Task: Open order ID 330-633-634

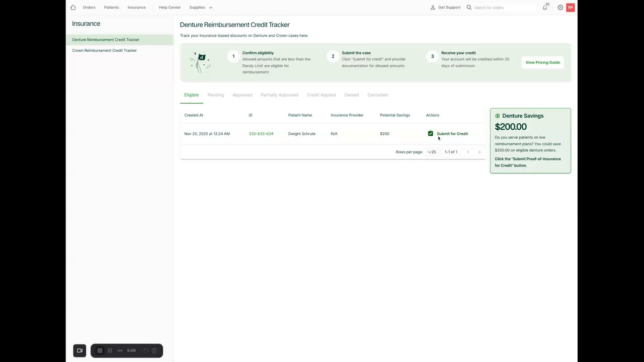Action: [261, 134]
